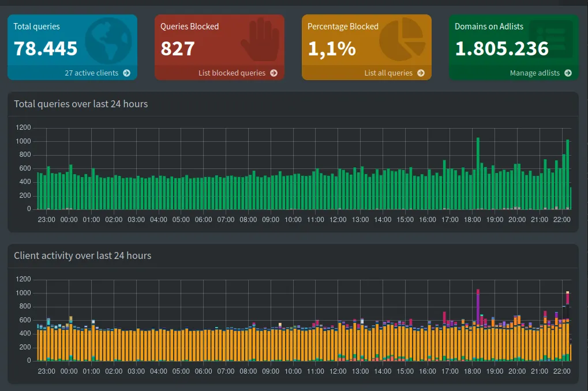The width and height of the screenshot is (588, 391).
Task: Click the adlist icon on Domains on Adlists card
Action: coord(552,39)
